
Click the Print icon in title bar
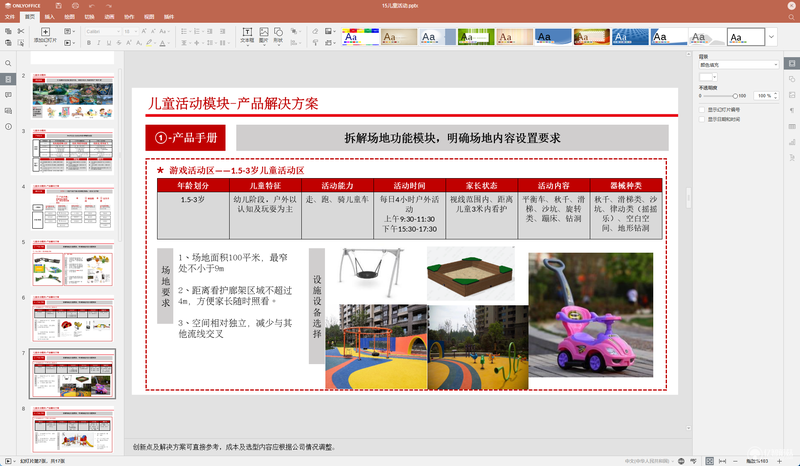pyautogui.click(x=76, y=6)
